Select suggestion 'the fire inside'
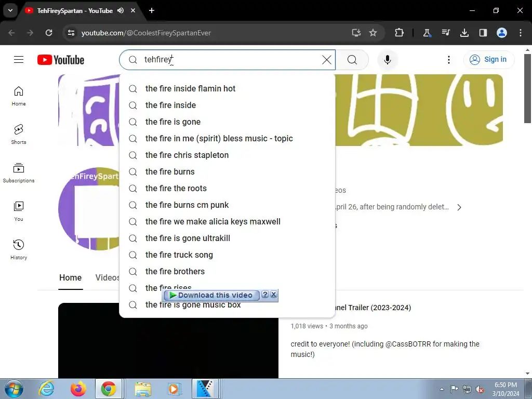Image resolution: width=532 pixels, height=399 pixels. [x=227, y=105]
